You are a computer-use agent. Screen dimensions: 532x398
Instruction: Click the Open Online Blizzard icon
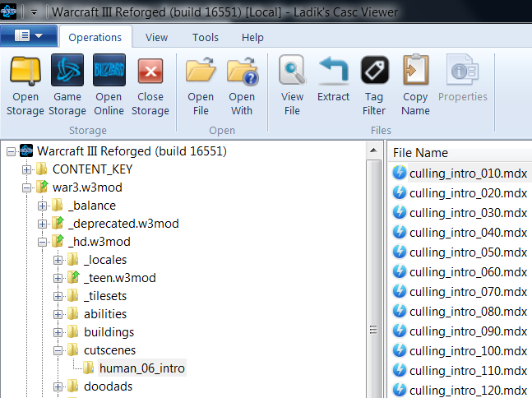pyautogui.click(x=109, y=70)
